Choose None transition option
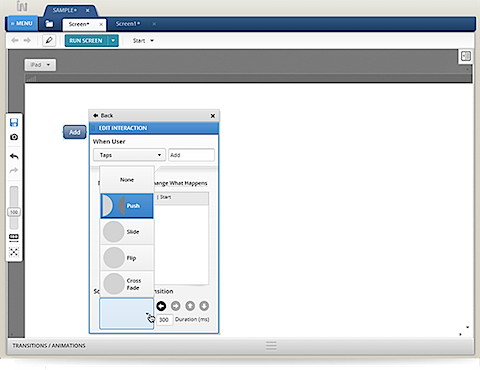This screenshot has height=370, width=480. pos(127,180)
